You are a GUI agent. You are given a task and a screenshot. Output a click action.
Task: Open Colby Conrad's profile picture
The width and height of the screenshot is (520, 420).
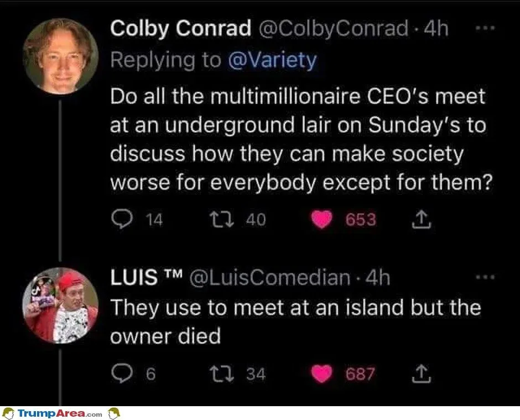(x=61, y=55)
